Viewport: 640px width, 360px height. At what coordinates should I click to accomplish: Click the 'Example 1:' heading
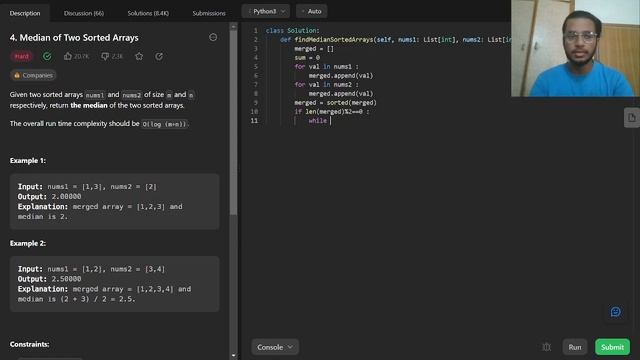point(28,160)
